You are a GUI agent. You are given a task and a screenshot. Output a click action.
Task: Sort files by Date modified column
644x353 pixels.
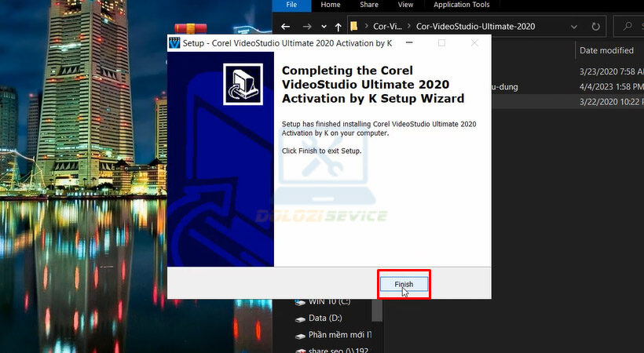coord(606,50)
